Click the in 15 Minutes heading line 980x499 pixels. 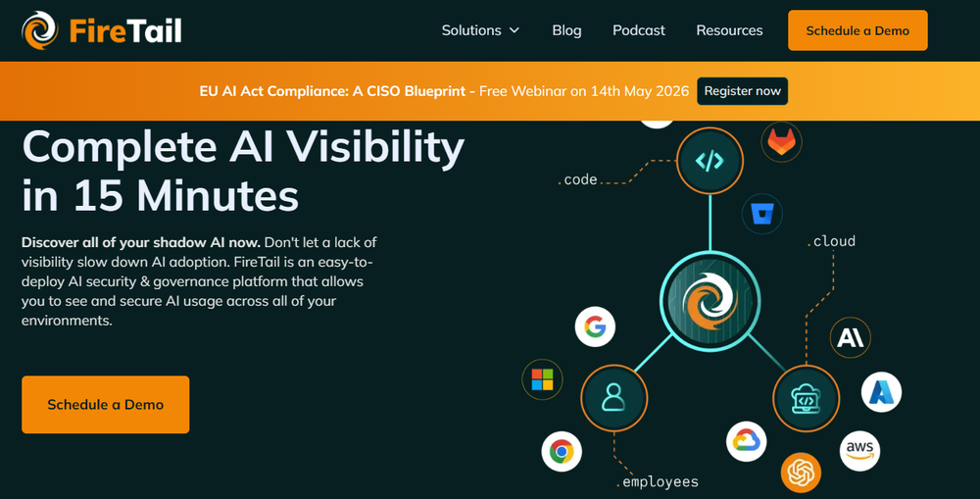click(160, 196)
